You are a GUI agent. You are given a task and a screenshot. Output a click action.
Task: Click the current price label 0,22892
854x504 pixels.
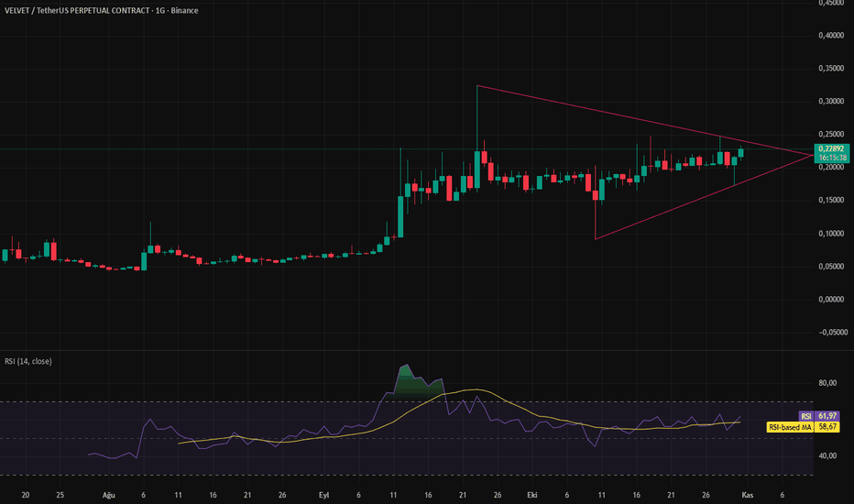pyautogui.click(x=831, y=148)
